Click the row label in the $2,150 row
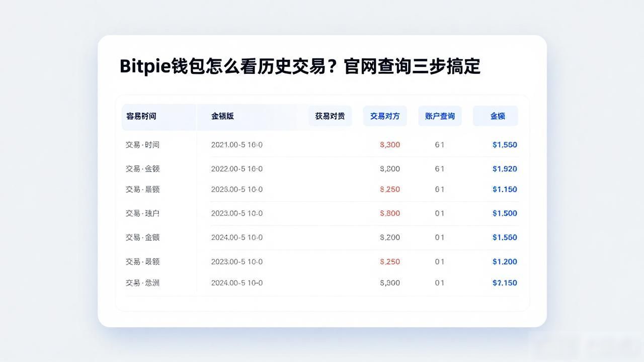Viewport: 644px width, 362px height. pyautogui.click(x=142, y=283)
